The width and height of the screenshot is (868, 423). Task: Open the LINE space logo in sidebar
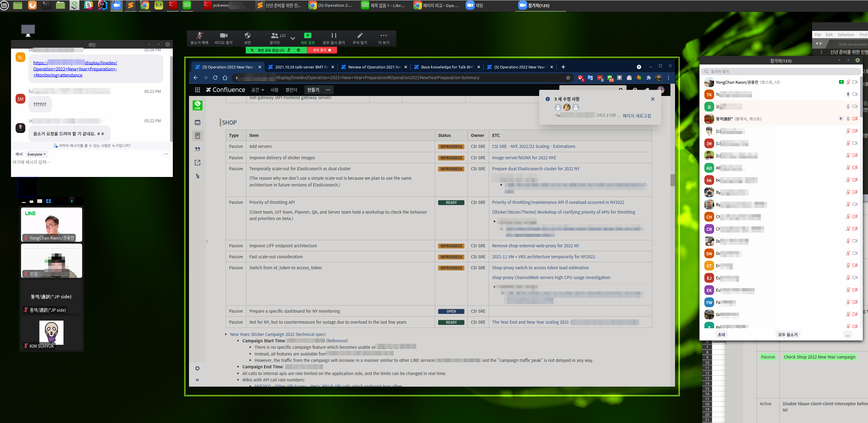point(198,105)
